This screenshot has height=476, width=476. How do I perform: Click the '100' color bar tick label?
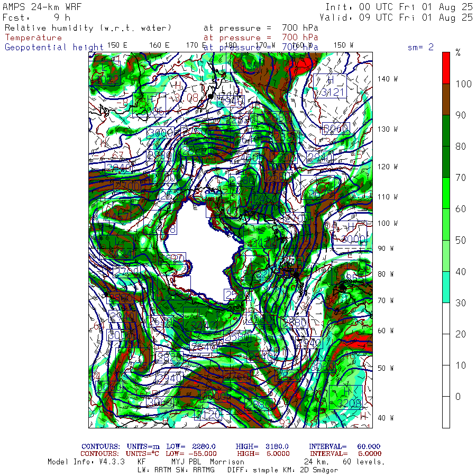click(x=463, y=84)
